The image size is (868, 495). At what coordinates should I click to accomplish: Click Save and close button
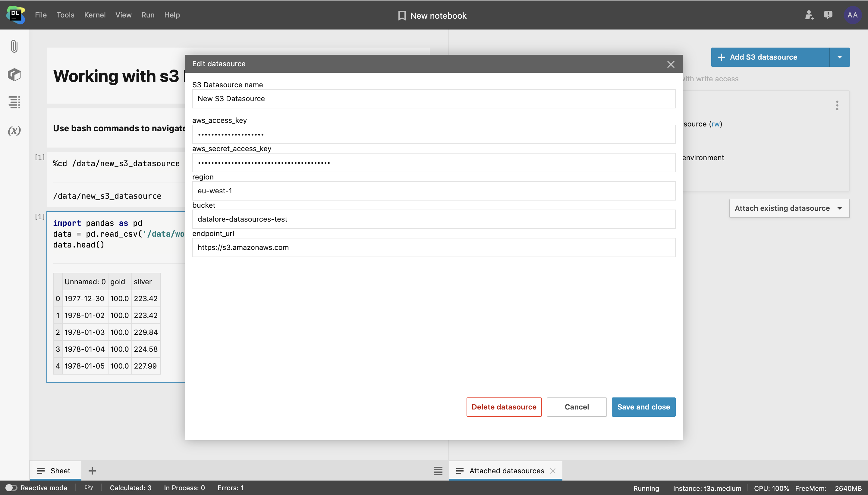point(643,406)
